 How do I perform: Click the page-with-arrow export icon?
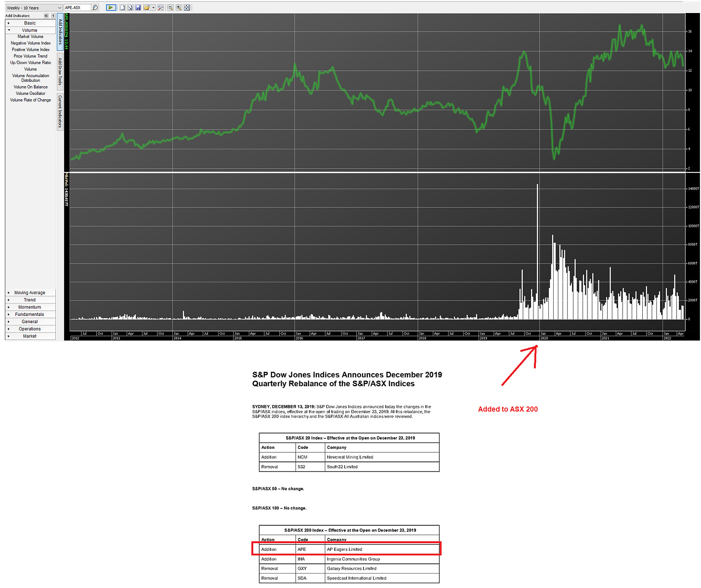point(130,8)
